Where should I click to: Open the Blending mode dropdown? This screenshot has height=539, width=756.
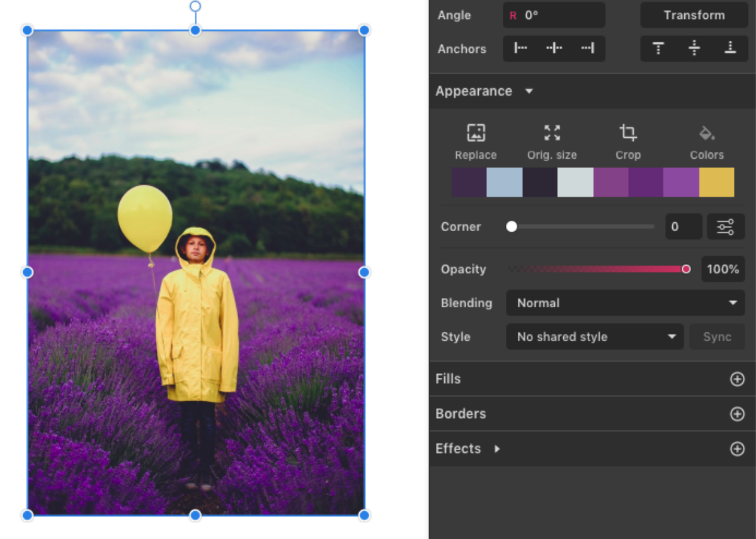pyautogui.click(x=626, y=303)
